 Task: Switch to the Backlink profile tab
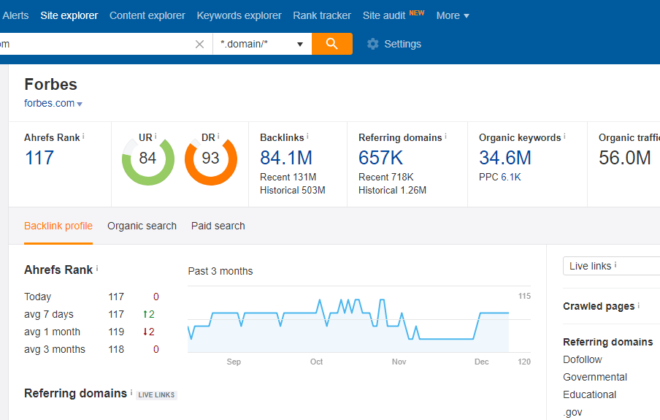tap(58, 226)
